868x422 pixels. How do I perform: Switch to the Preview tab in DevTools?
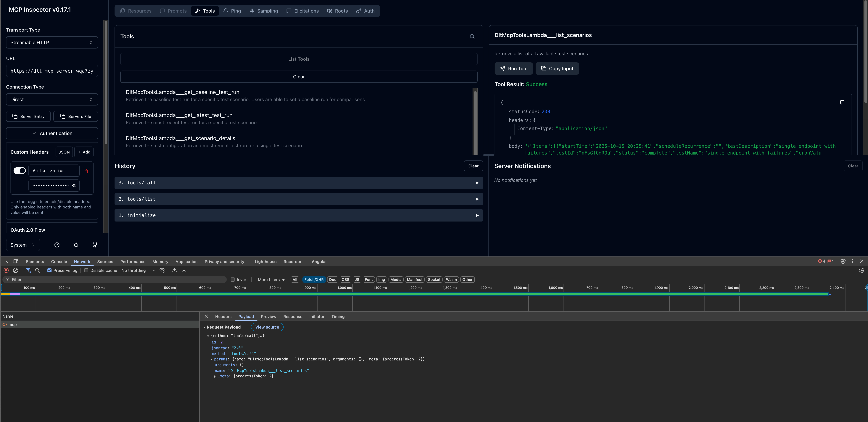[268, 316]
